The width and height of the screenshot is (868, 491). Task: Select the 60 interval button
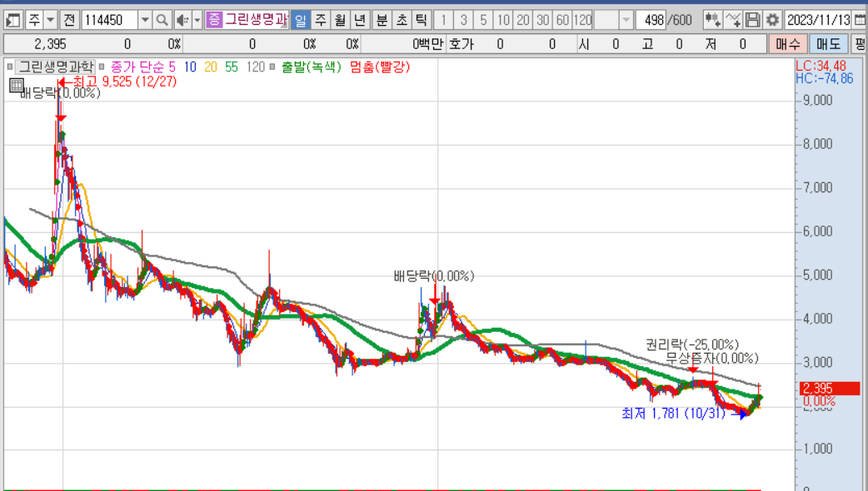[562, 21]
